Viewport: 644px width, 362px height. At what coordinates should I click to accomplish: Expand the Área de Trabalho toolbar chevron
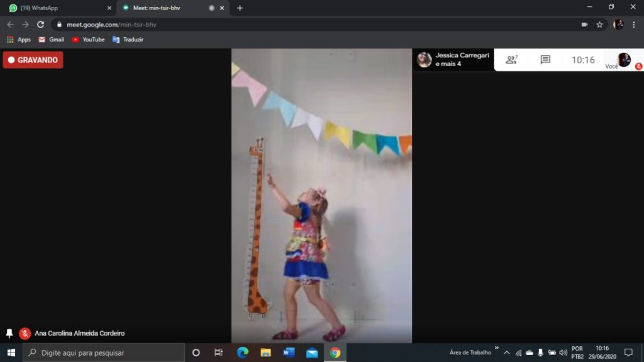click(497, 348)
